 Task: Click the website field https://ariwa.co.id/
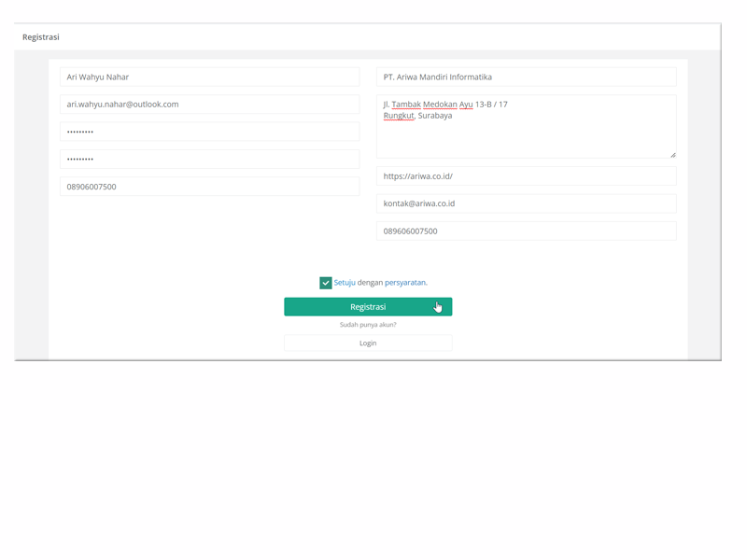tap(526, 176)
